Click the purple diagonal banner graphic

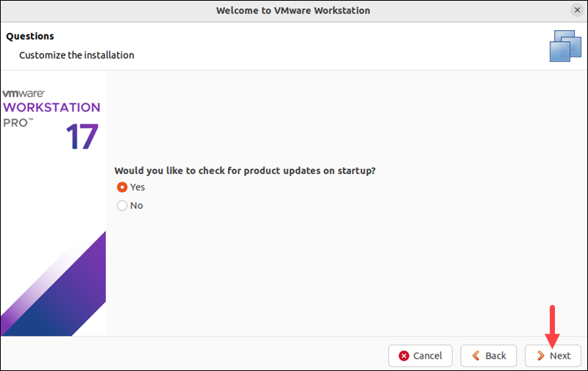tap(66, 294)
